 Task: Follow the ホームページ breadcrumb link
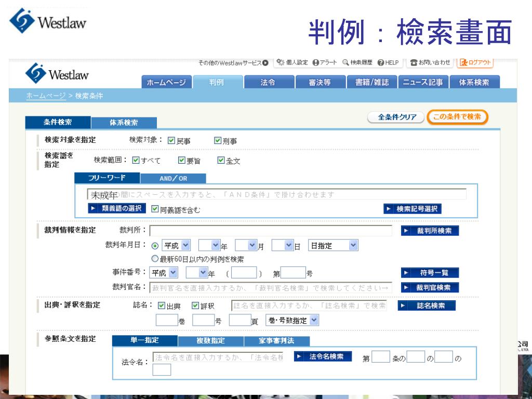[46, 96]
